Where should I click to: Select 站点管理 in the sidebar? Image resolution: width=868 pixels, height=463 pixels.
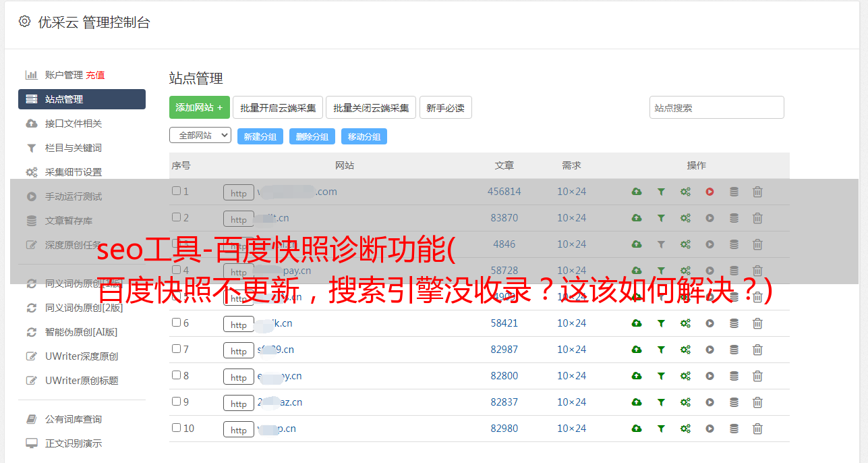pos(82,99)
